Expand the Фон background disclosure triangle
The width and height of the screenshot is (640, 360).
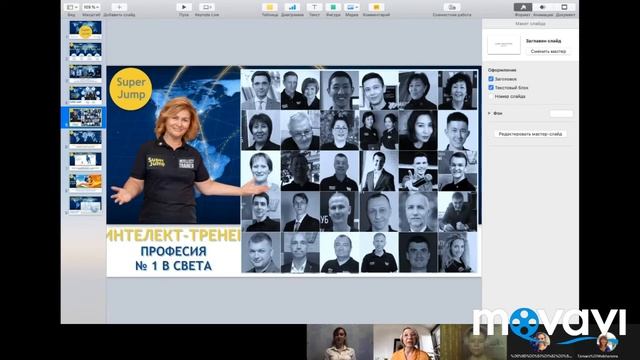click(489, 113)
